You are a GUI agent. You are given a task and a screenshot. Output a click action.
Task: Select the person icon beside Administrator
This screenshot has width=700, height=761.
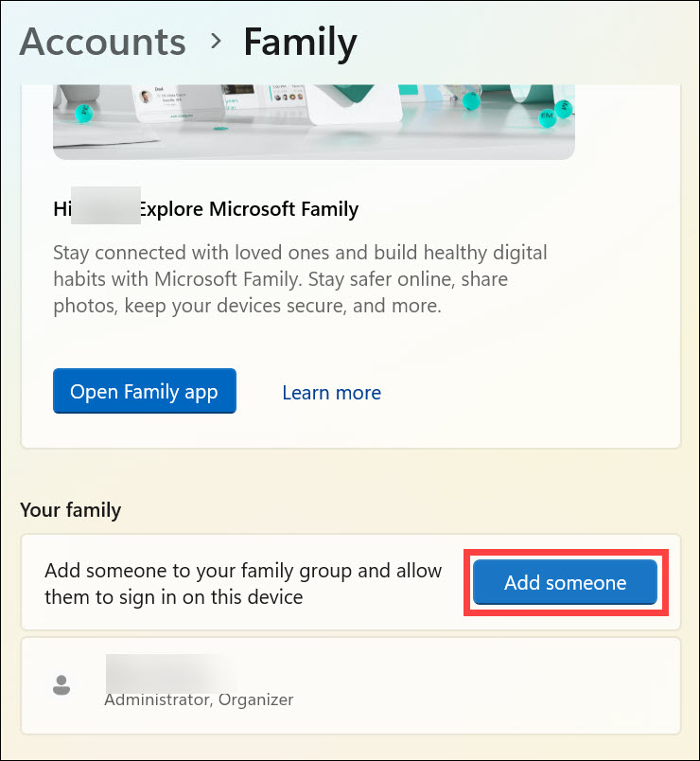point(62,685)
